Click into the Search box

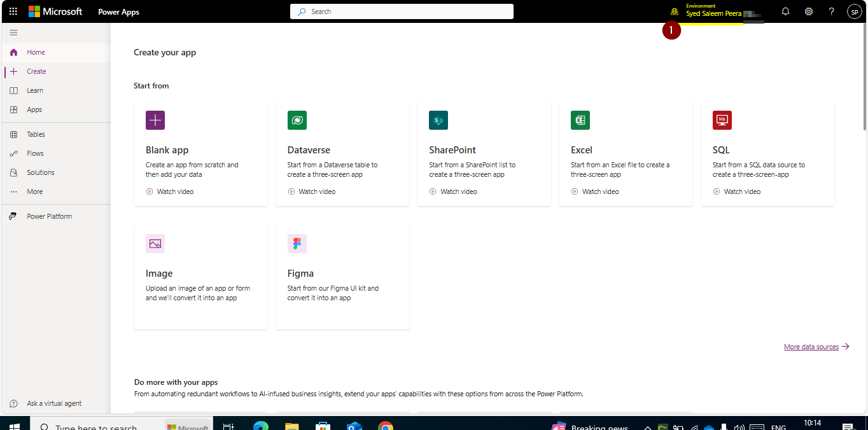[x=402, y=11]
